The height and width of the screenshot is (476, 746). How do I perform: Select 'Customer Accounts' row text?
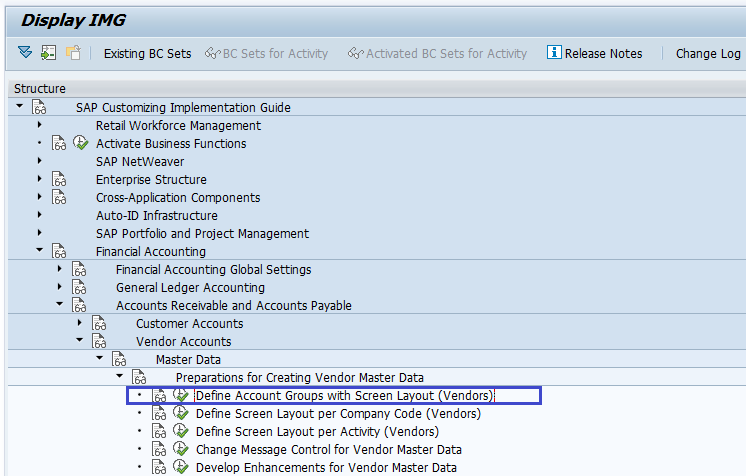[189, 324]
